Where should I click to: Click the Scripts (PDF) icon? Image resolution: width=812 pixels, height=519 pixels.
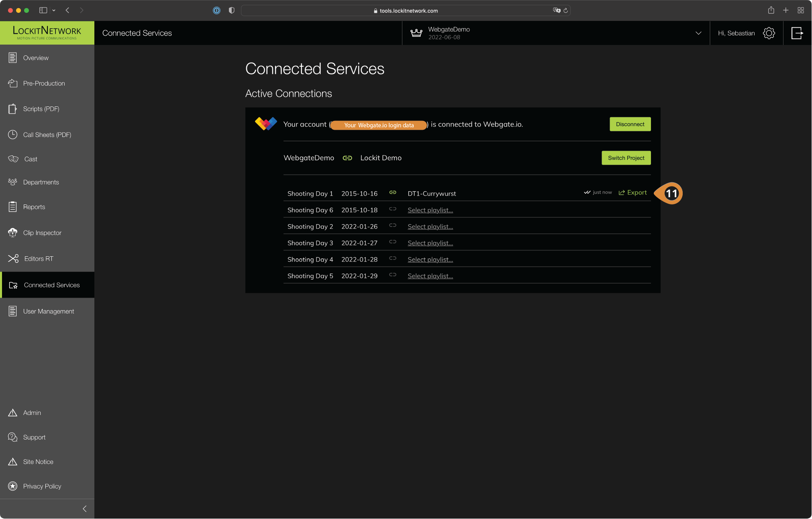pyautogui.click(x=13, y=109)
